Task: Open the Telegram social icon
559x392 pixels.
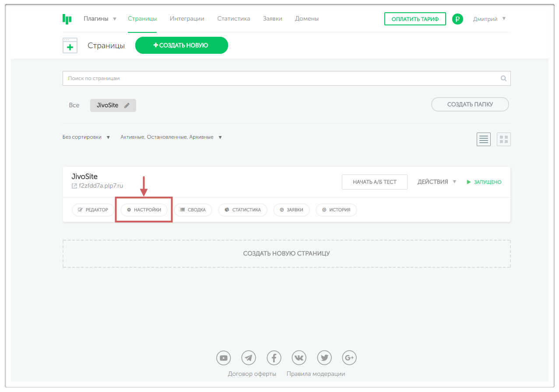Action: [249, 358]
